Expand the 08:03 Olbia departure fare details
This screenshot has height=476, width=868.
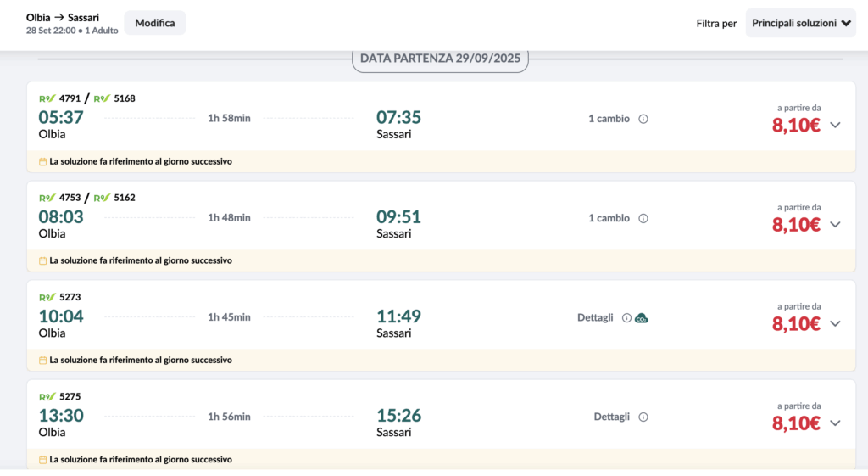tap(835, 225)
